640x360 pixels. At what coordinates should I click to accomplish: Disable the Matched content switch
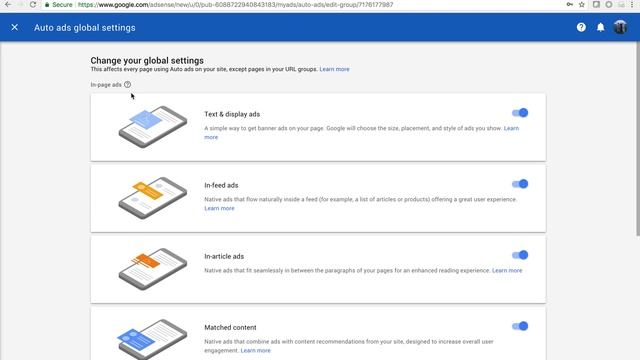tap(520, 326)
